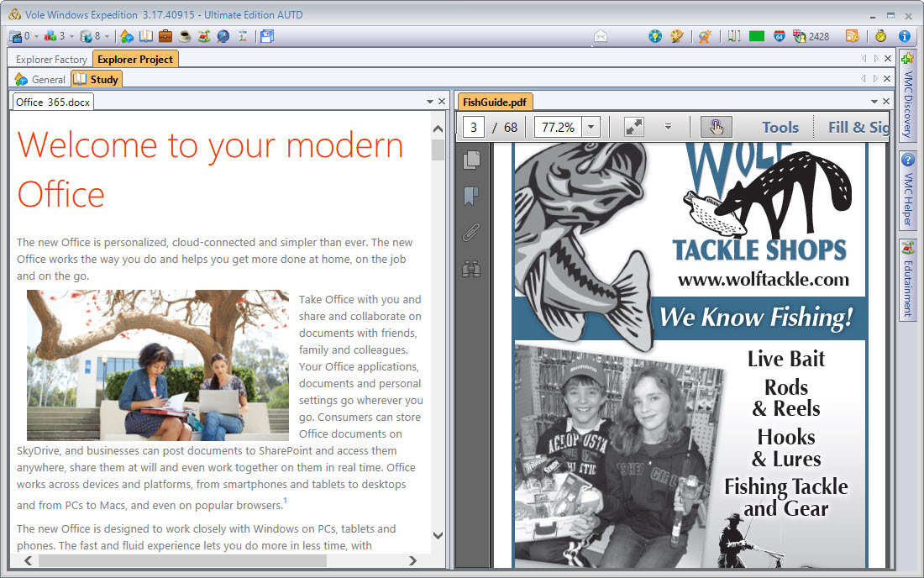The height and width of the screenshot is (578, 924).
Task: Click the PDF page number field
Action: (x=474, y=127)
